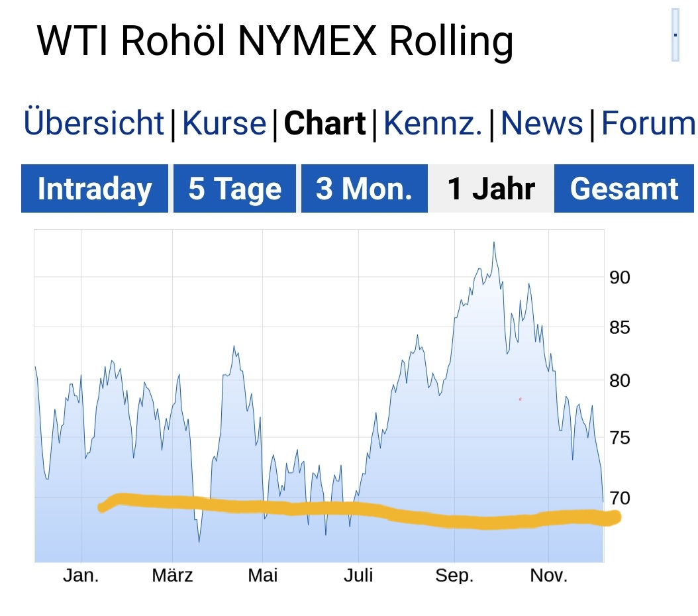Switch to the Intraday chart view
Screen dimensions: 698x616
click(94, 188)
